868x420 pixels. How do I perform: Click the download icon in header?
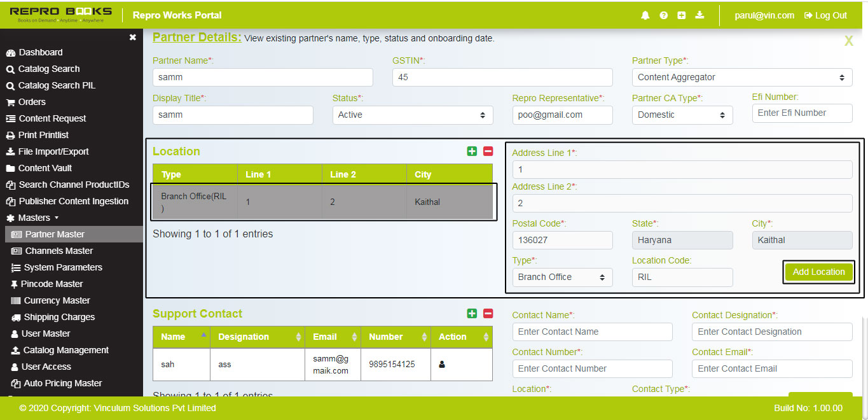pos(699,15)
